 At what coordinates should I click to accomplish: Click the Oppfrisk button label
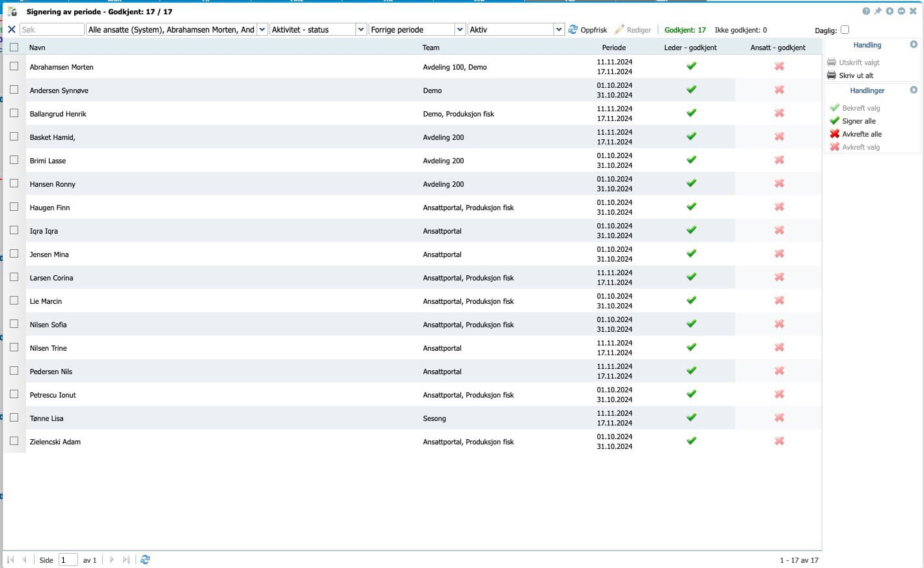click(x=594, y=30)
